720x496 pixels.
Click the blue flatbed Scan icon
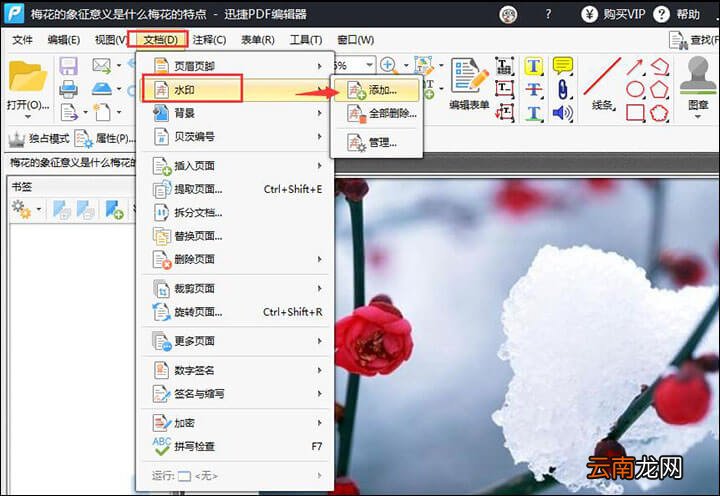tap(101, 88)
